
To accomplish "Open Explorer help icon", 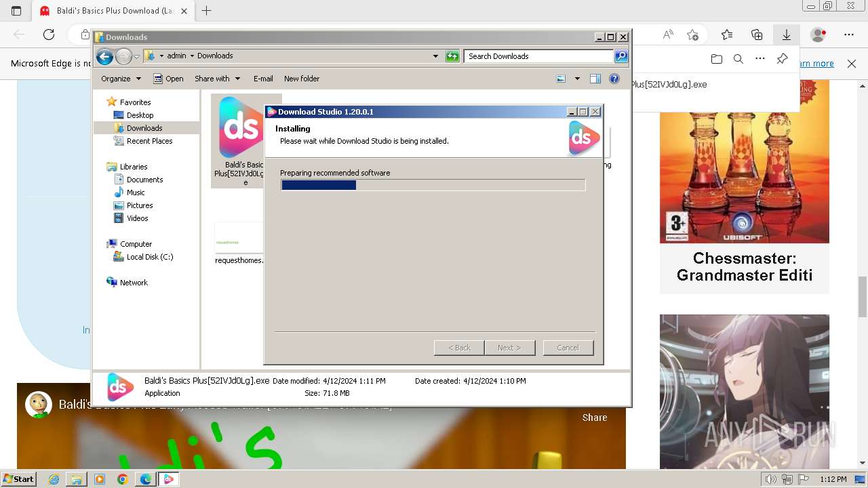I will point(614,79).
